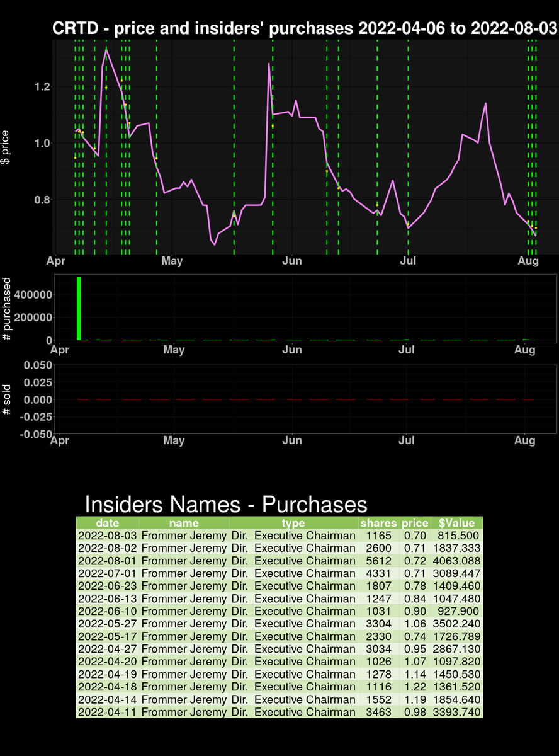Click the $Value cell 927.900

(456, 611)
